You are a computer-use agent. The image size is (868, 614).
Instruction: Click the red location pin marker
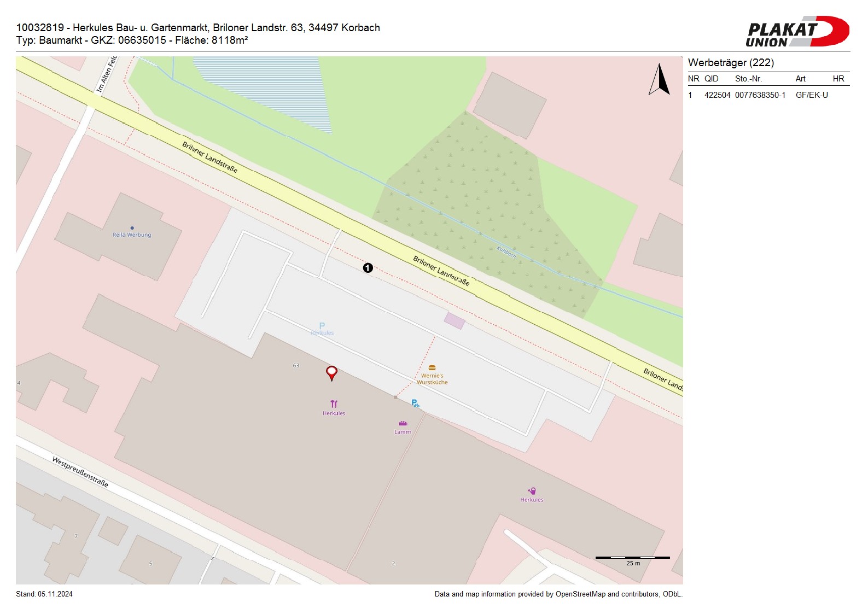coord(331,372)
